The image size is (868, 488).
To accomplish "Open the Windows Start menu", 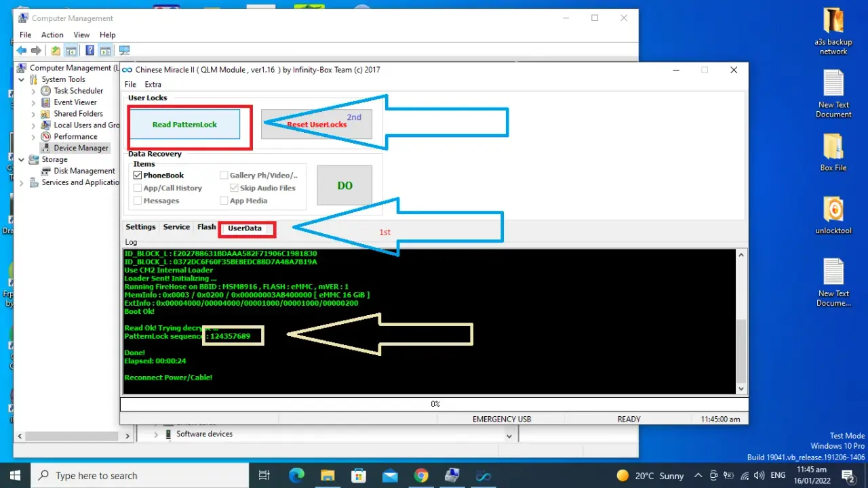I will point(15,476).
